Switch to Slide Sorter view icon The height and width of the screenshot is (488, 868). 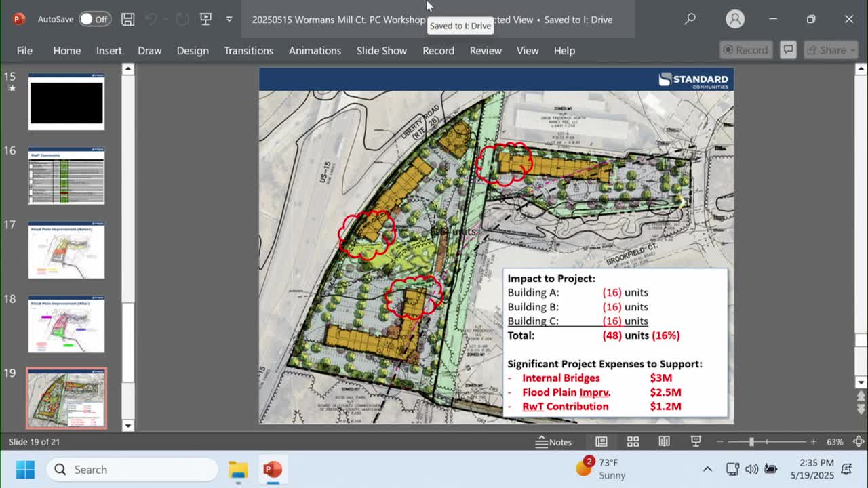633,442
